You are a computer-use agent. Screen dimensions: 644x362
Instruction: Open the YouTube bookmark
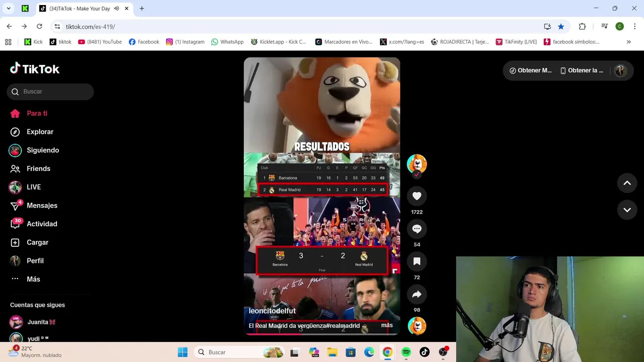click(x=100, y=42)
